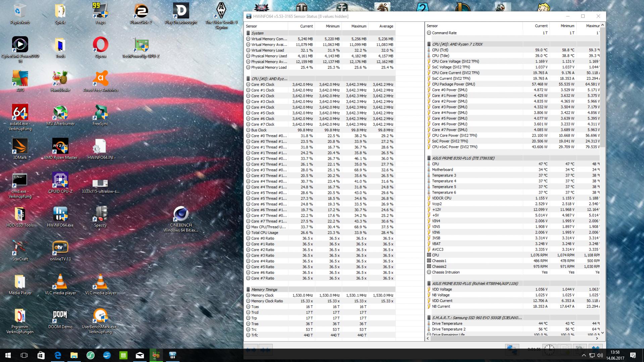Launch PlanetSide 2 from the desktop
The height and width of the screenshot is (362, 644).
141,14
